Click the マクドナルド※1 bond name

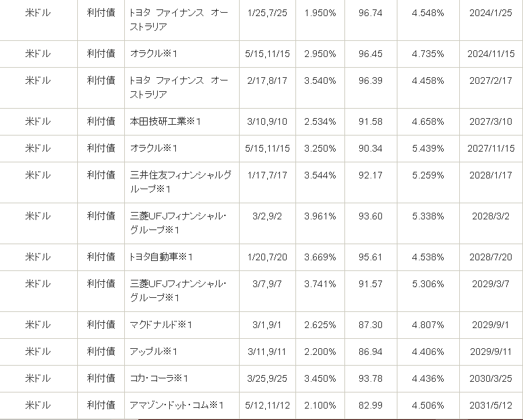161,325
